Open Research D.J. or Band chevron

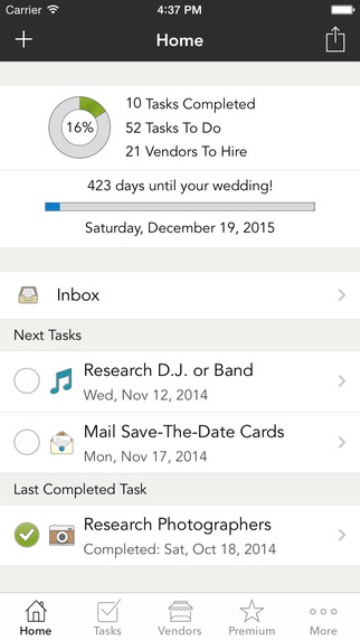click(x=342, y=381)
